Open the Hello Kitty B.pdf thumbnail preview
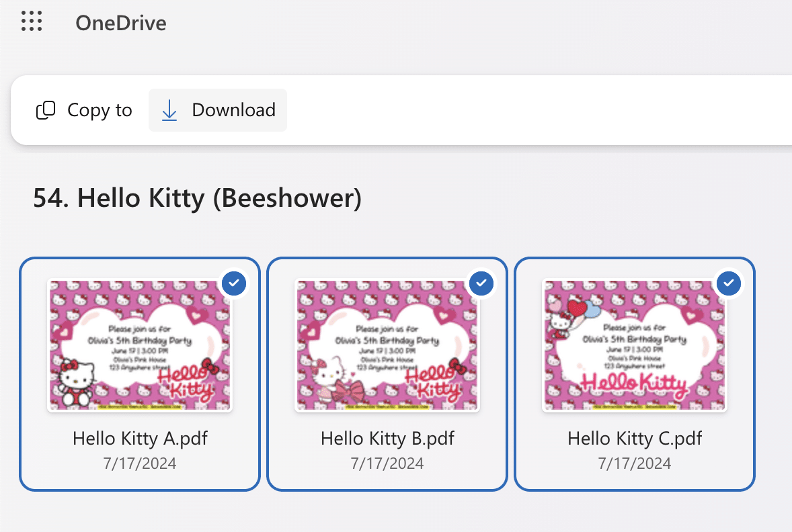 (387, 345)
